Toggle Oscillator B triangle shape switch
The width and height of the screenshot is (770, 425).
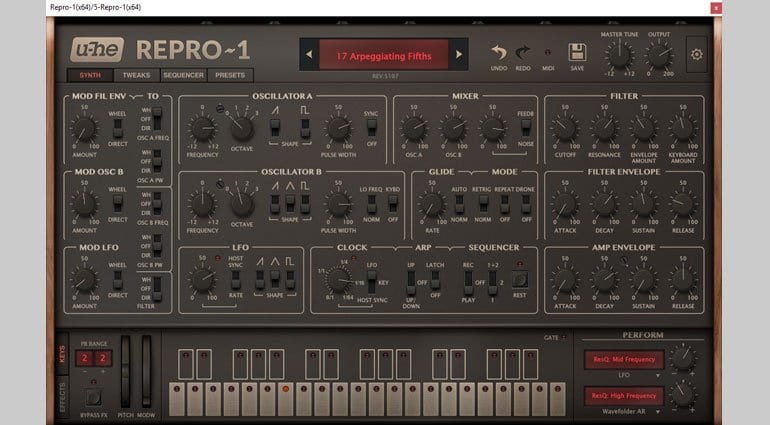(x=290, y=203)
